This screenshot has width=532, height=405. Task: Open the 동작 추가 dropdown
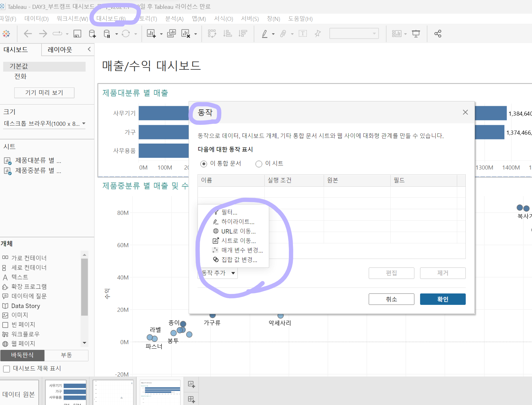pyautogui.click(x=217, y=273)
